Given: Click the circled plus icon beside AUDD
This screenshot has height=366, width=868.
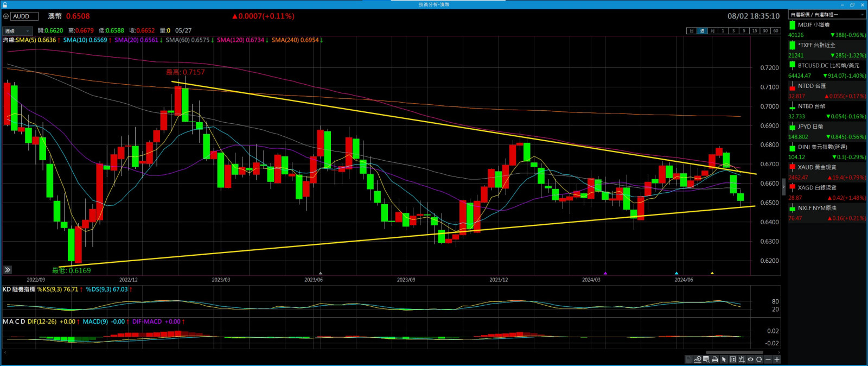Looking at the screenshot, I should click(6, 16).
